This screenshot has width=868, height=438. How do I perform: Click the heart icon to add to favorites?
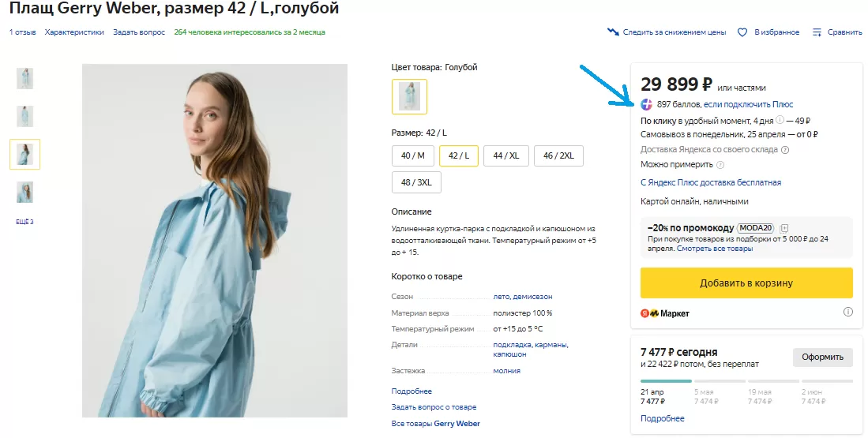[742, 32]
